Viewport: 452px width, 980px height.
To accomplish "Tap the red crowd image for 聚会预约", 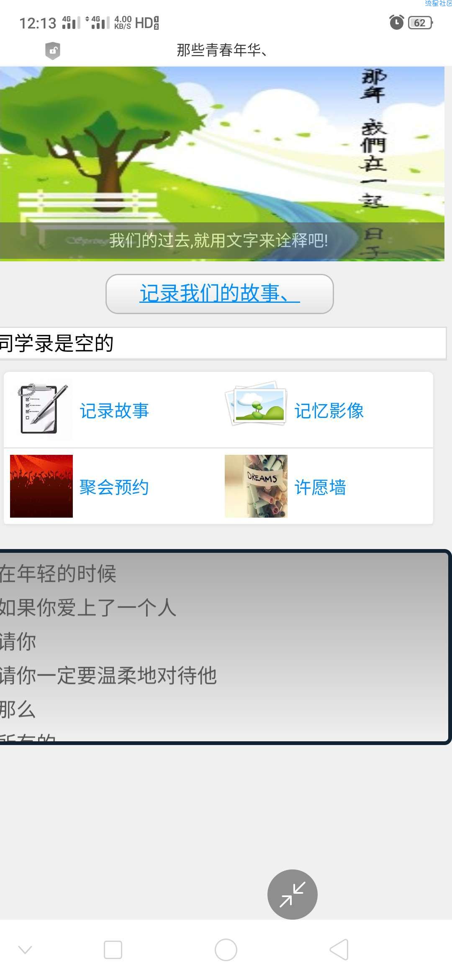I will (x=41, y=486).
